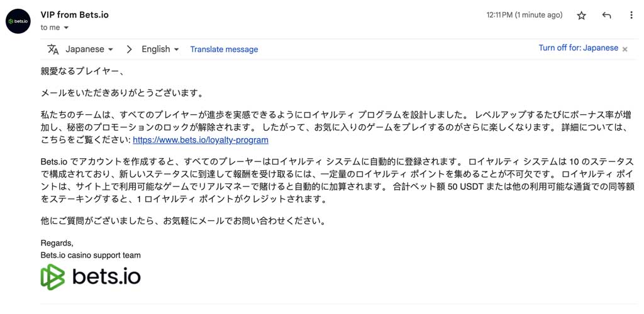Dismiss the translation bar with the x
The image size is (644, 314).
[625, 49]
